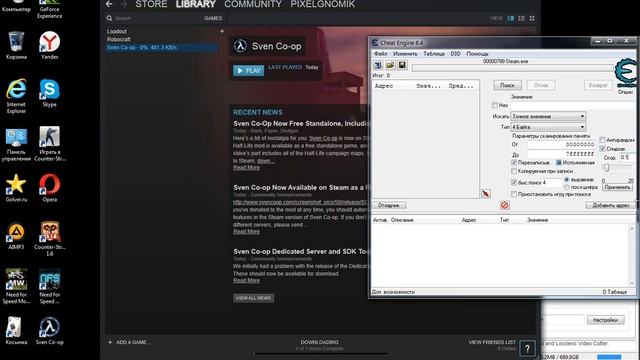Screen dimensions: 640x360
Task: Click the open-file folder icon in Cheat Engine
Action: coord(390,65)
